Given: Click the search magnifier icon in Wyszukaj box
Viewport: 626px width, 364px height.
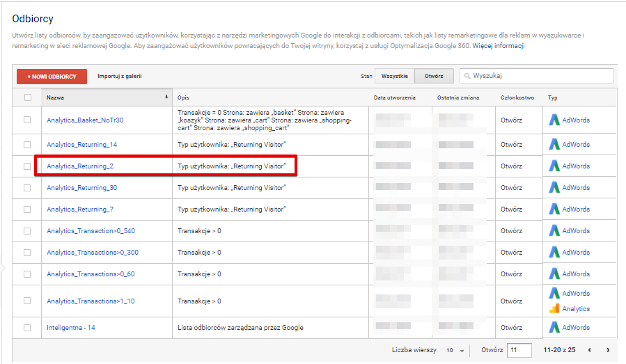Looking at the screenshot, I should (x=467, y=76).
